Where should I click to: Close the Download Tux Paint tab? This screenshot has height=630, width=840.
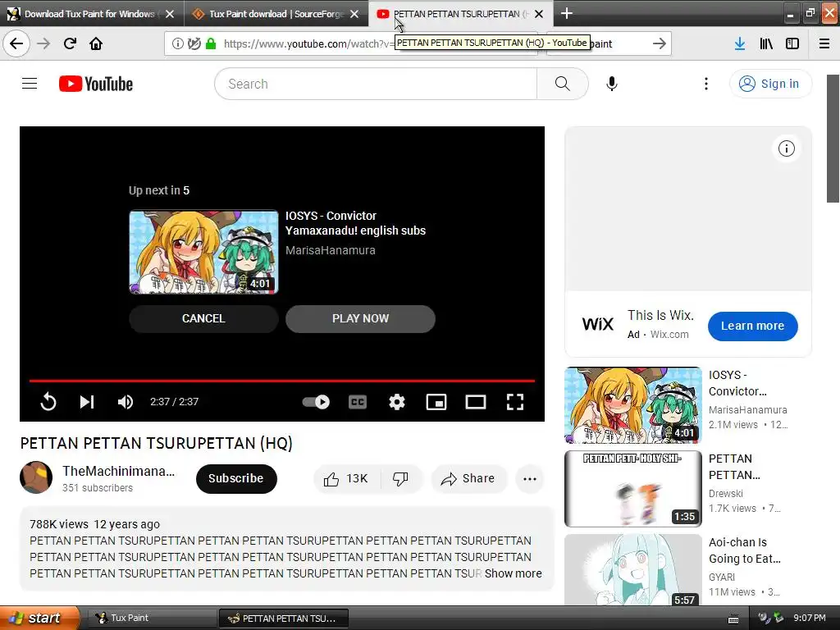click(x=170, y=14)
